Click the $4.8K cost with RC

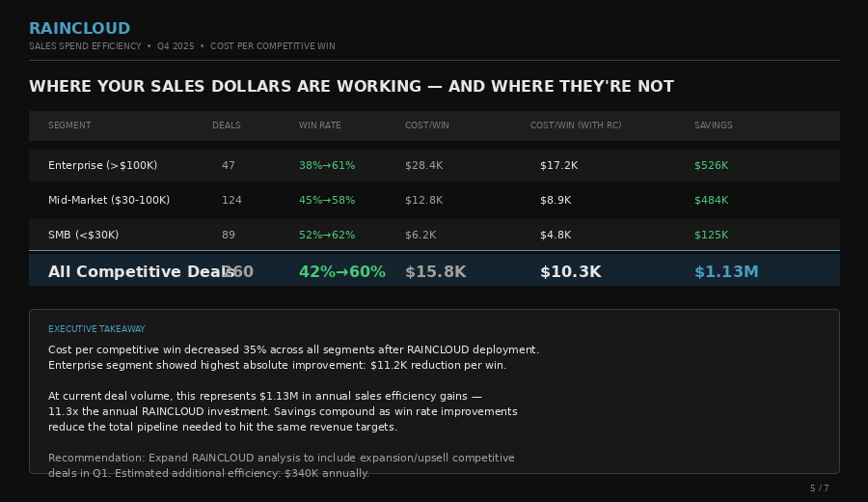click(556, 235)
